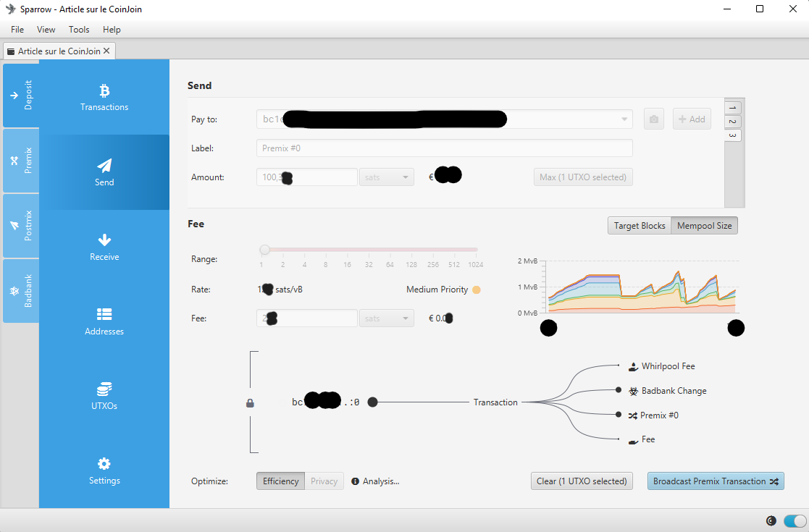Click the camera scan QR icon
This screenshot has height=532, width=809.
pyautogui.click(x=654, y=119)
